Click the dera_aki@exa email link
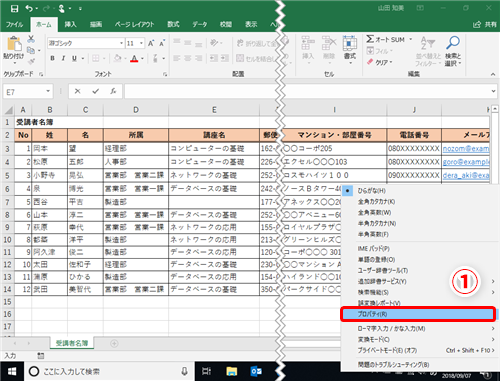This screenshot has width=500, height=381. click(466, 175)
